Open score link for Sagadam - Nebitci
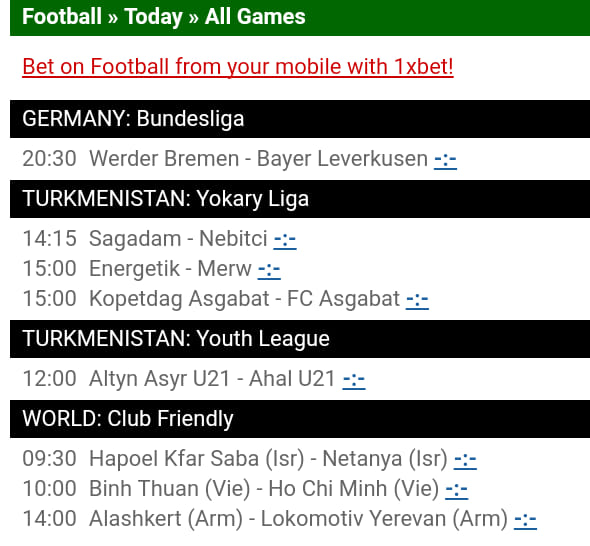This screenshot has height=546, width=590. click(x=285, y=240)
